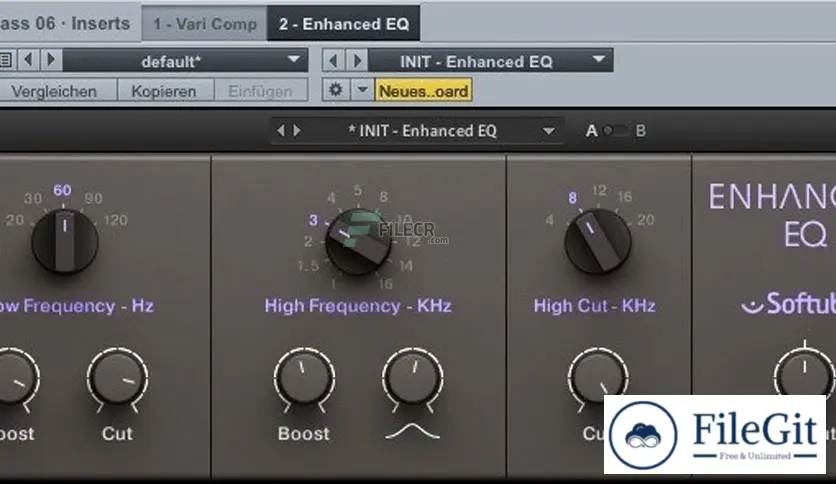Click the yellow Neues..oard button

pos(423,91)
